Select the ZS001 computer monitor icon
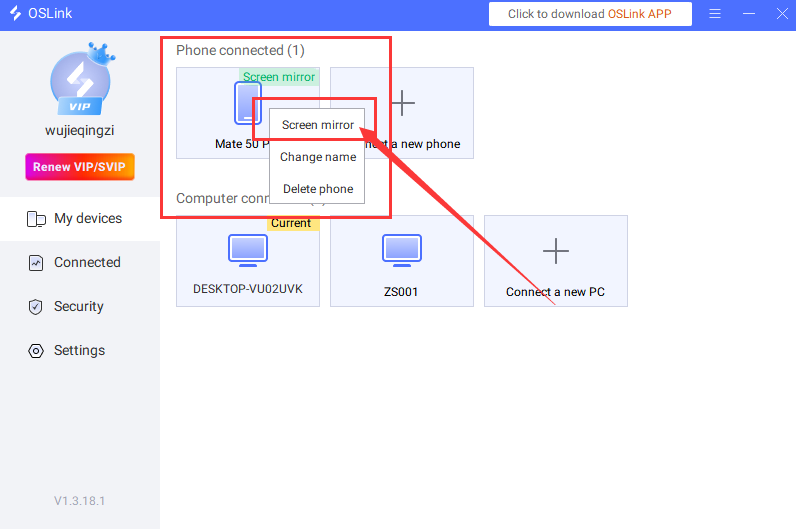 coord(402,250)
